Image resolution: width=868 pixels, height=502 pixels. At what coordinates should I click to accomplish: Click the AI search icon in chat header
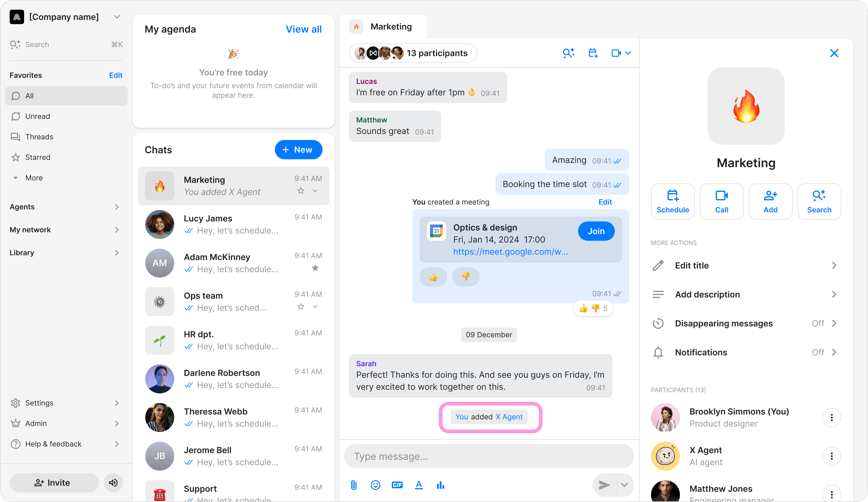(568, 53)
